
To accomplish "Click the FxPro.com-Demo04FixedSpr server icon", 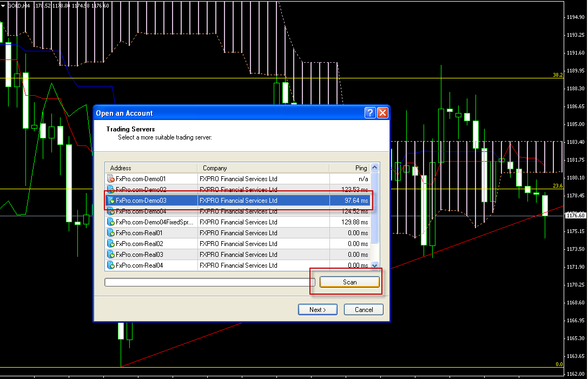I will 111,222.
